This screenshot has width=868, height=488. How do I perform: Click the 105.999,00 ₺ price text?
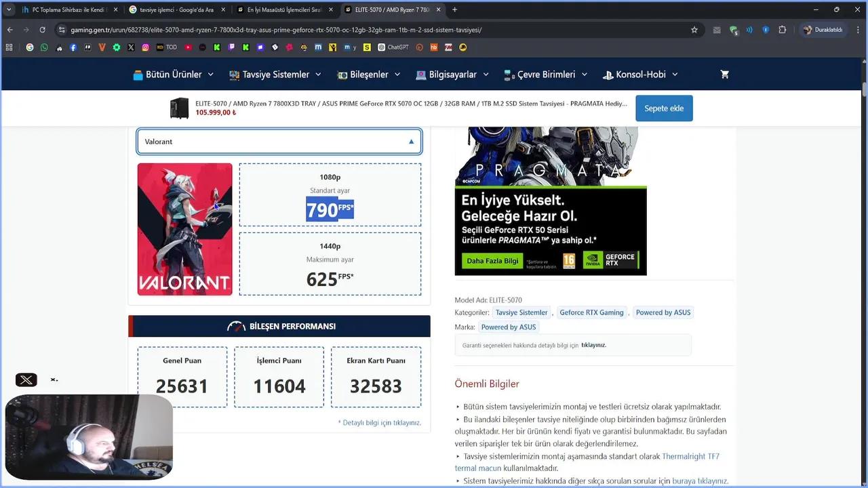tap(216, 113)
